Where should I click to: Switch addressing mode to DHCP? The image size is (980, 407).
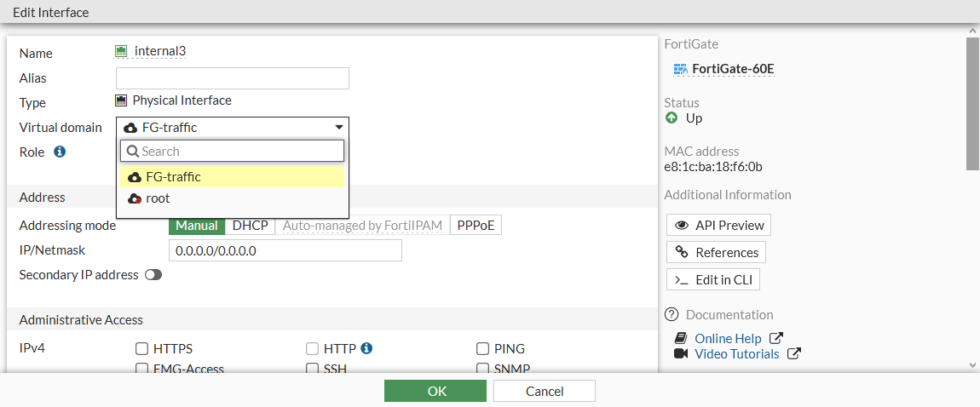tap(250, 226)
